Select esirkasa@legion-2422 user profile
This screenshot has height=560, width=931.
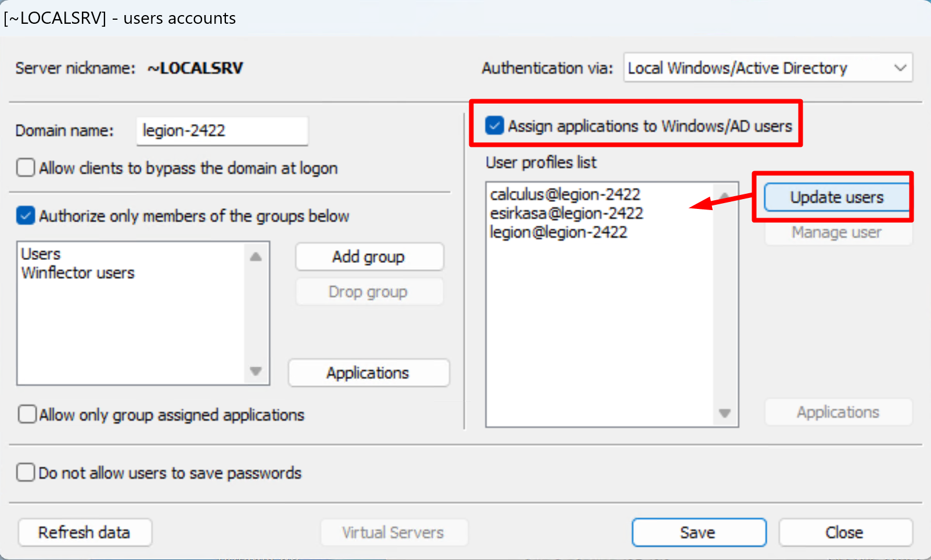(566, 214)
